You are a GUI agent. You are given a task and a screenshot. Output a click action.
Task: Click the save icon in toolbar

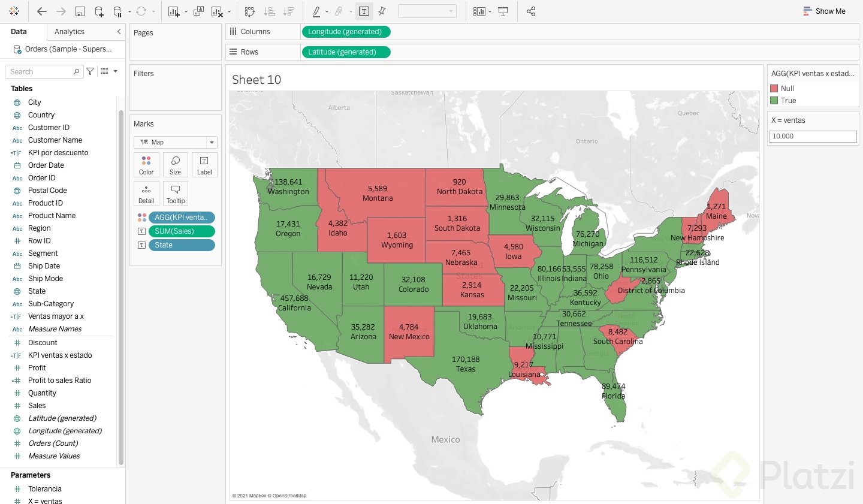click(x=80, y=11)
